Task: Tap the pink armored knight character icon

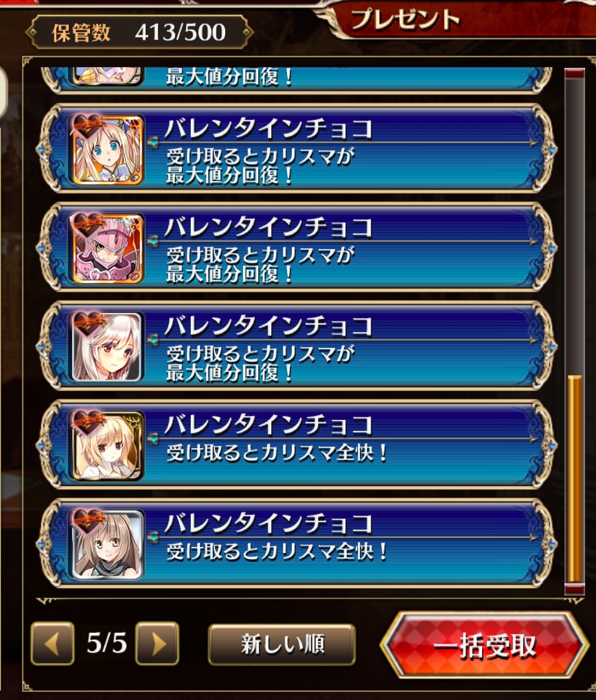Action: [107, 248]
